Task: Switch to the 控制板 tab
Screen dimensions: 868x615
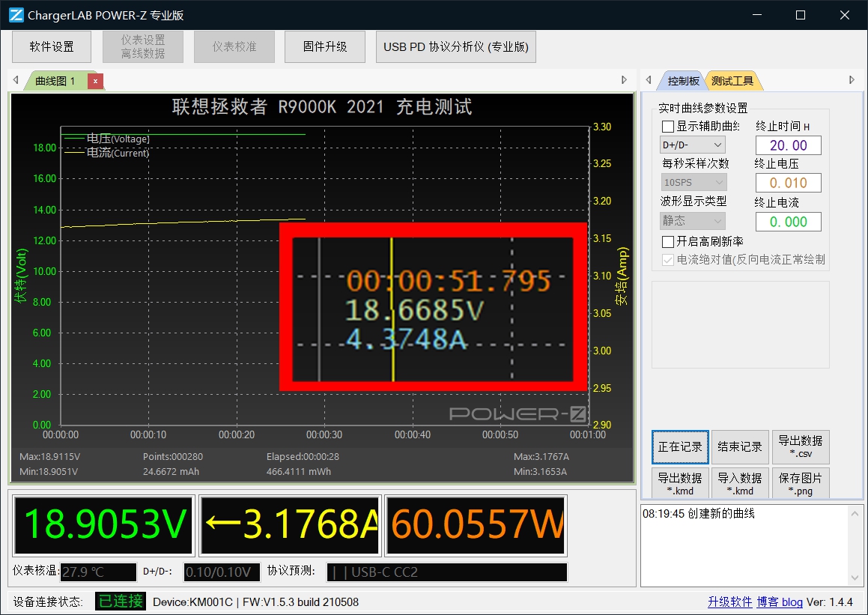Action: click(x=682, y=80)
